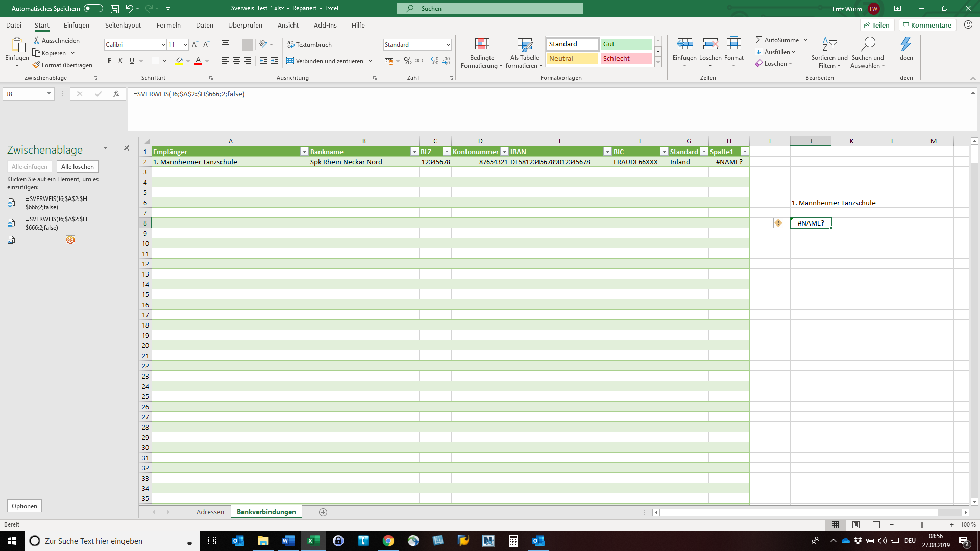Toggle Automatisches Speichern switch
The width and height of the screenshot is (980, 551).
pyautogui.click(x=93, y=8)
